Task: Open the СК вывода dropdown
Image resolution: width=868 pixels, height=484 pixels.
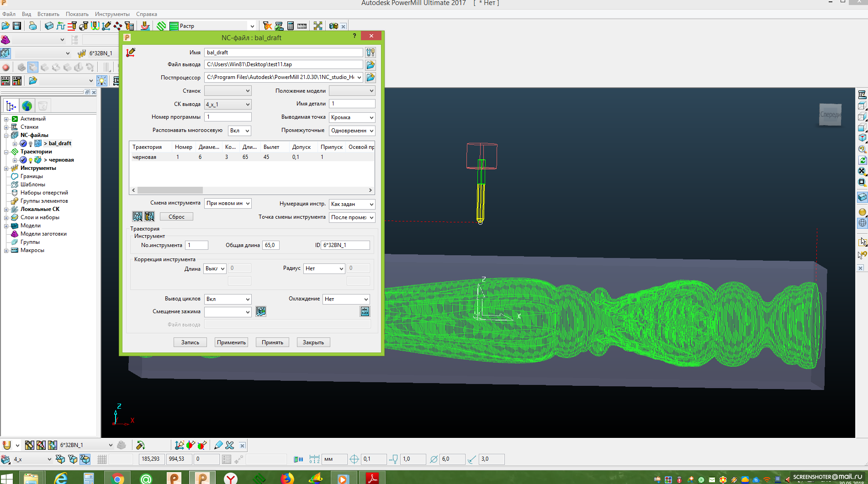Action: 228,105
